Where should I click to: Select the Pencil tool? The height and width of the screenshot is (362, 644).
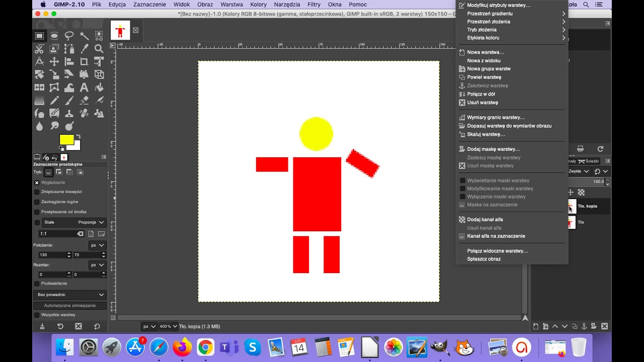[54, 101]
